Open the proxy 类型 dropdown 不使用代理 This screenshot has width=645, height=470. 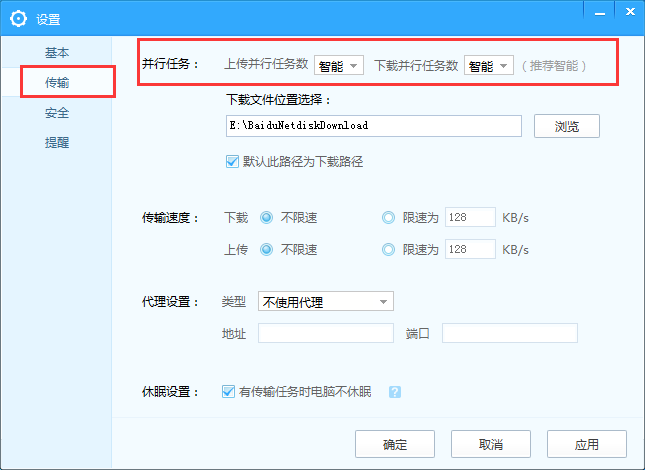coord(325,301)
